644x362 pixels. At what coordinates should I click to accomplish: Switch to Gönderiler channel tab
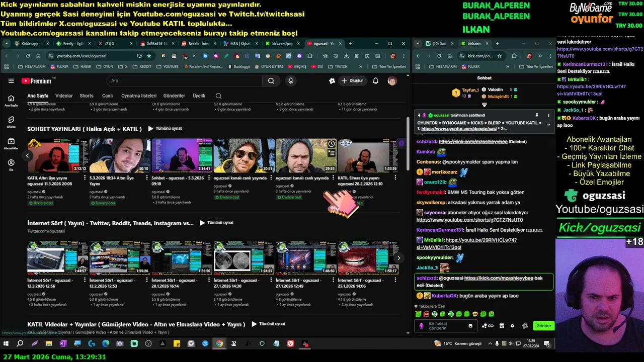(175, 96)
